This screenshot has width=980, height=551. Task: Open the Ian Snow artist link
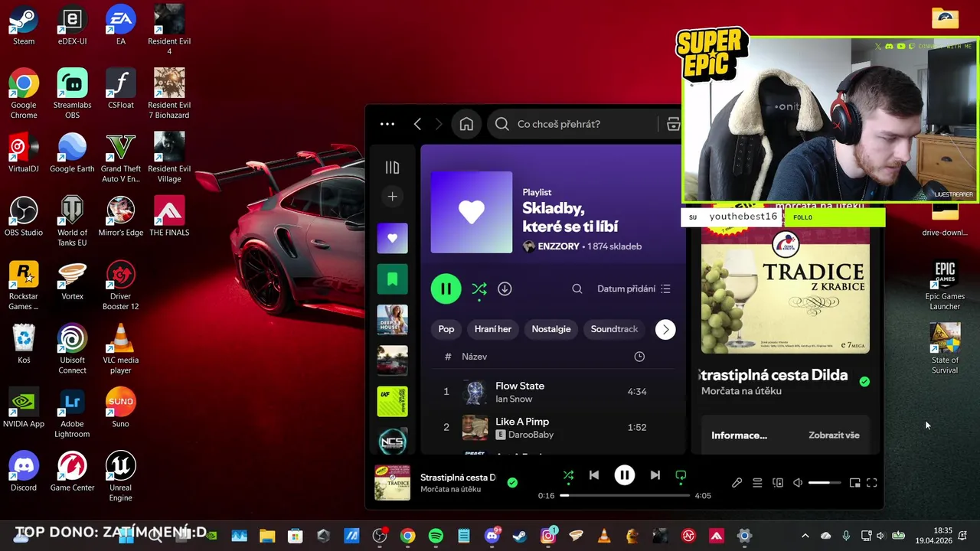514,399
